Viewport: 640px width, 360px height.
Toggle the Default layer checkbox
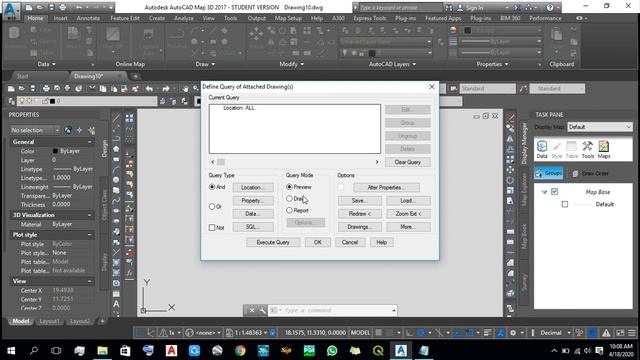pos(564,204)
